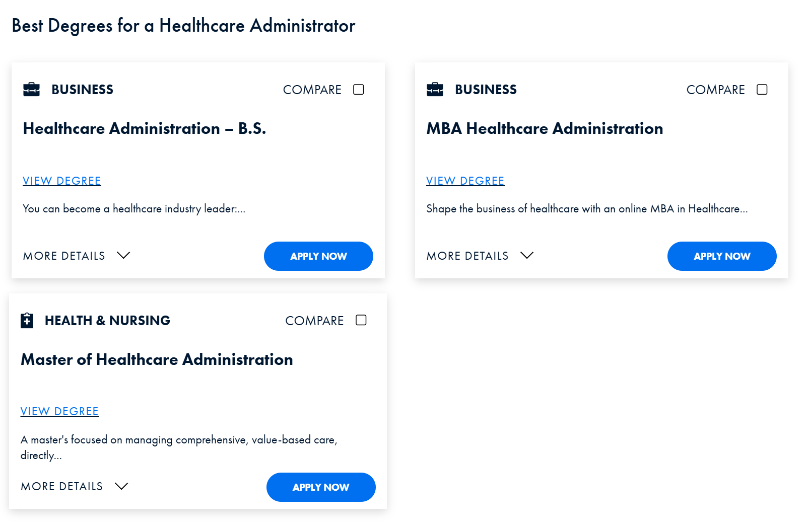Click the medical clipboard icon on the Master of Healthcare Administration card

click(28, 320)
